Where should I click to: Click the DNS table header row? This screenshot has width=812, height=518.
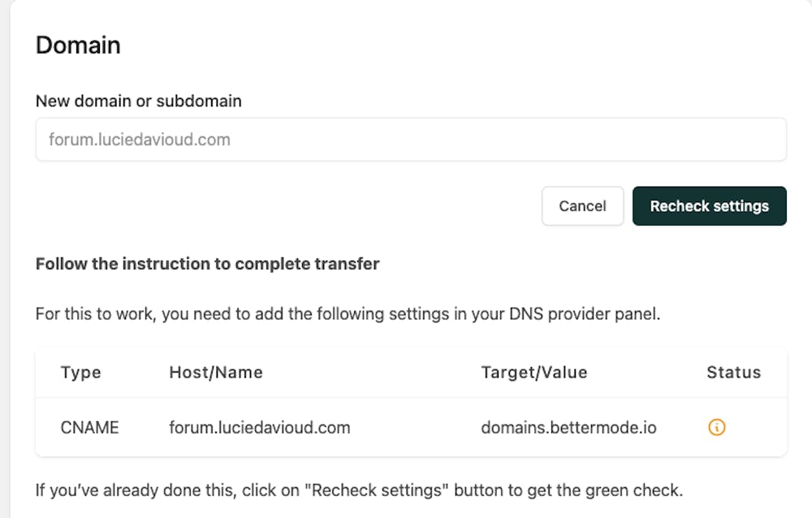point(411,373)
